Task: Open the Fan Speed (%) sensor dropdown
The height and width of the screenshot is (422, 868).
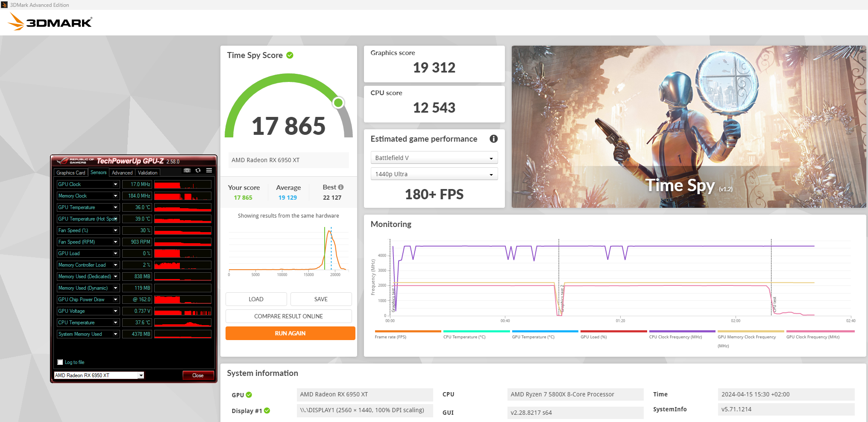Action: click(115, 230)
